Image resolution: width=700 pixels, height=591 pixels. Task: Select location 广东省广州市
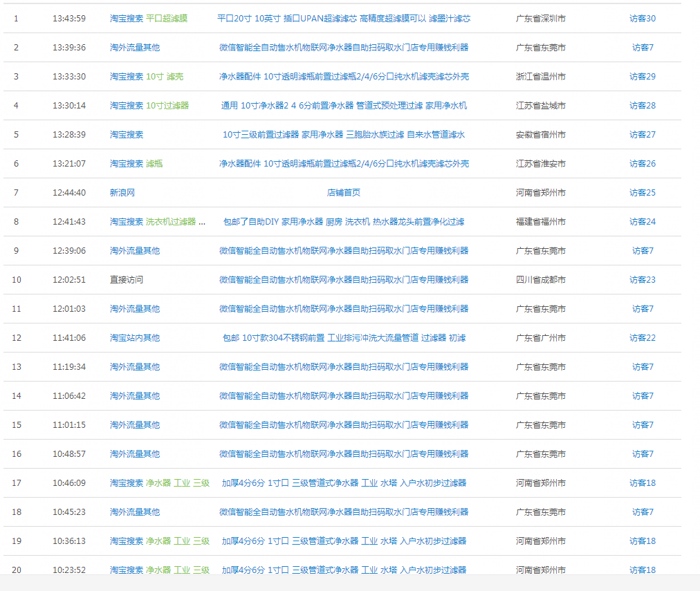(541, 337)
